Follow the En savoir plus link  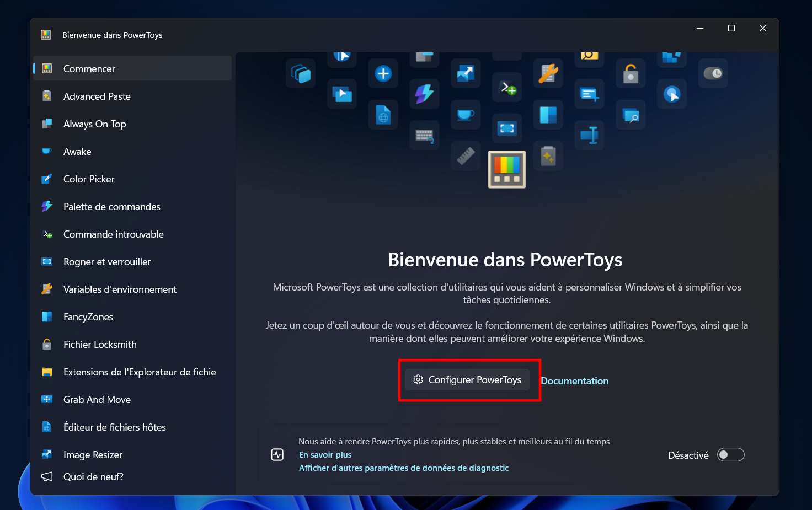tap(325, 455)
